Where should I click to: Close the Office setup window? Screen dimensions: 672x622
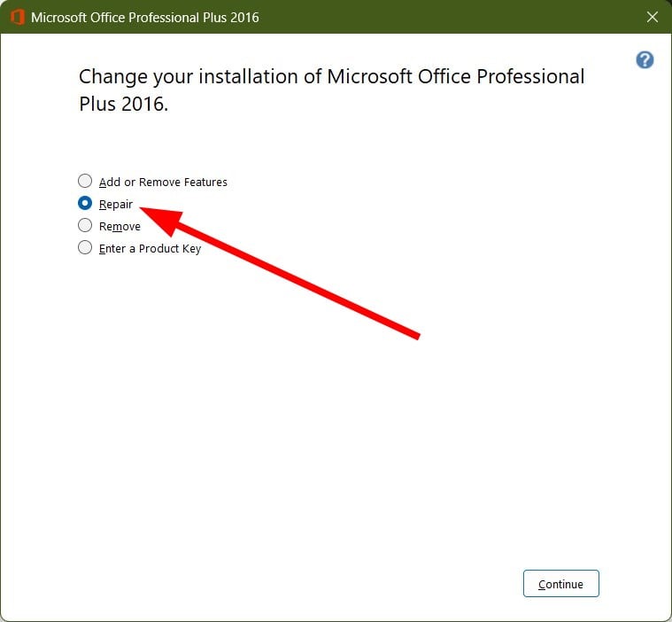(x=653, y=17)
